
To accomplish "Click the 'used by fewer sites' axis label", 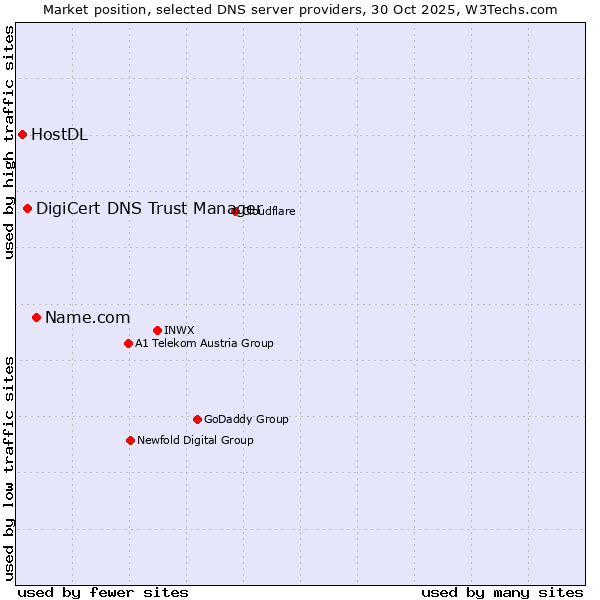I will (103, 592).
